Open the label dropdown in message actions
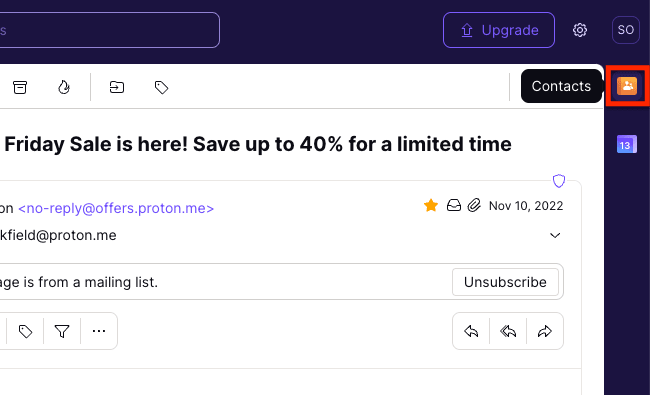 (25, 331)
